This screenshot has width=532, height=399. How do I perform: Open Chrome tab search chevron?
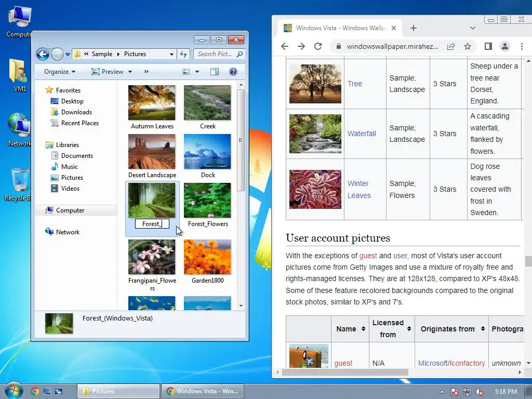473,28
